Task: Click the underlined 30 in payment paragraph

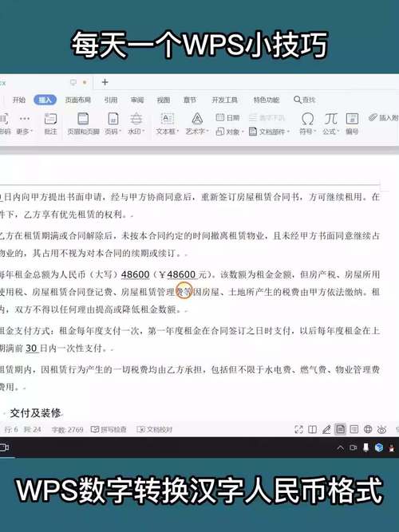Action: [x=31, y=348]
